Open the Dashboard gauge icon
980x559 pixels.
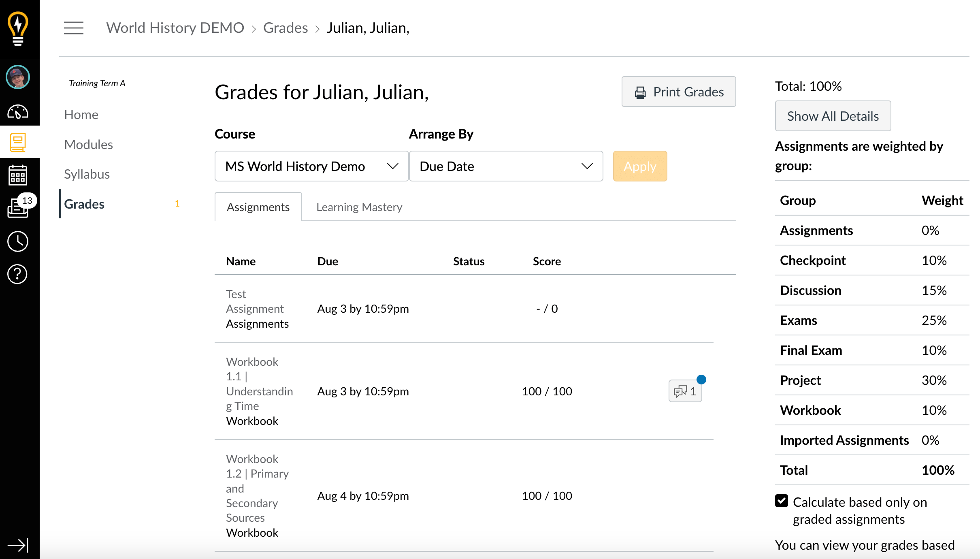click(18, 111)
